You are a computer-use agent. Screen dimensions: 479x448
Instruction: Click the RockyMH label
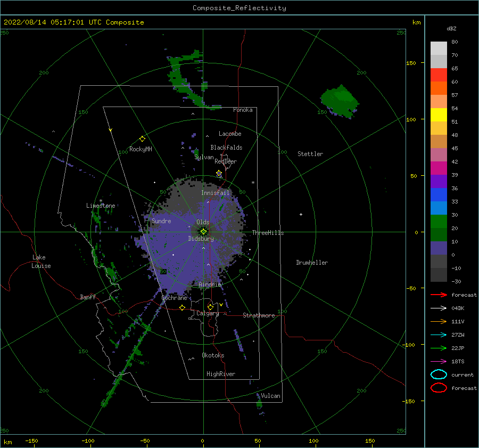coord(141,149)
